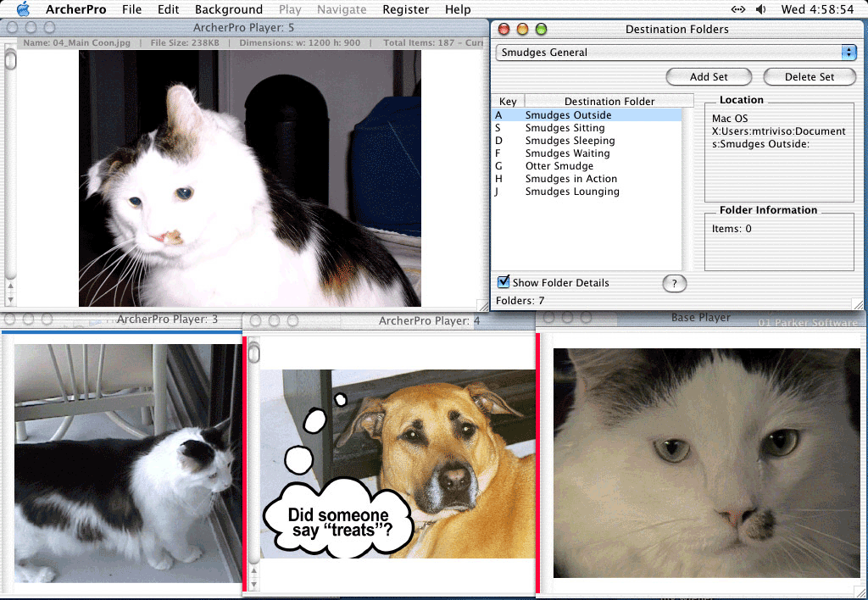Screen dimensions: 868x600
Task: Click the Player 4 scroll up arrow
Action: (x=253, y=570)
